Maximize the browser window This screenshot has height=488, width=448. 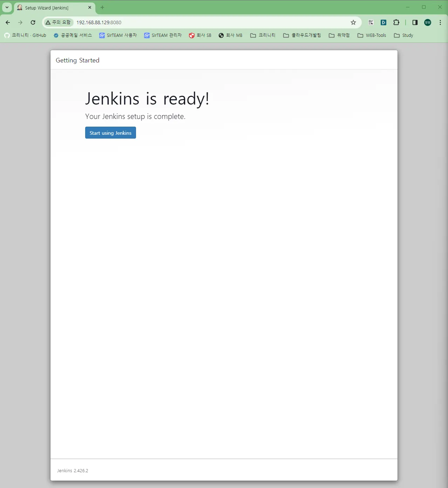[424, 7]
